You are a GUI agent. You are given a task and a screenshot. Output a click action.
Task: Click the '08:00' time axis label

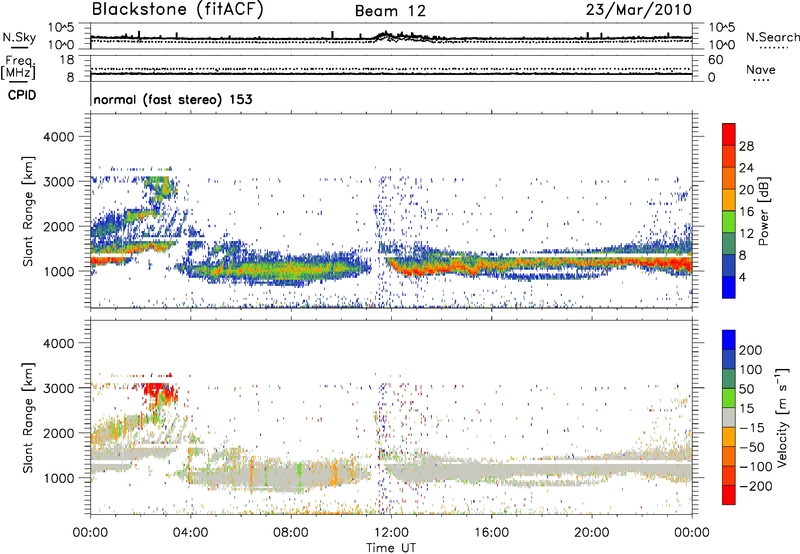[291, 533]
